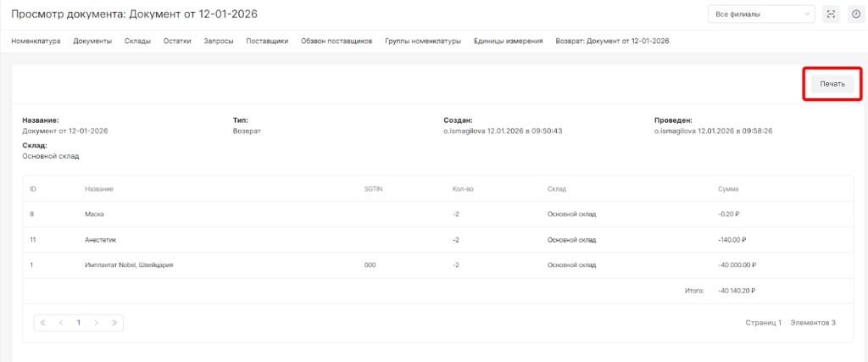Open the Номенклатура tab
The height and width of the screenshot is (362, 868).
[x=36, y=41]
